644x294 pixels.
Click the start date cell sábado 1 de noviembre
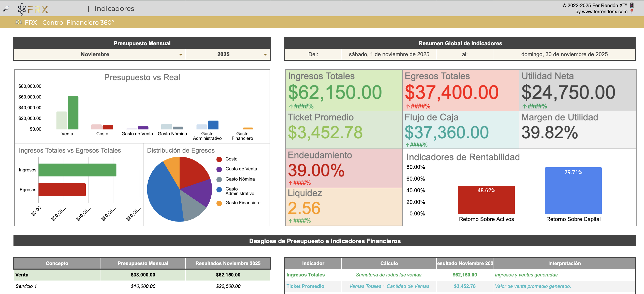pyautogui.click(x=389, y=54)
